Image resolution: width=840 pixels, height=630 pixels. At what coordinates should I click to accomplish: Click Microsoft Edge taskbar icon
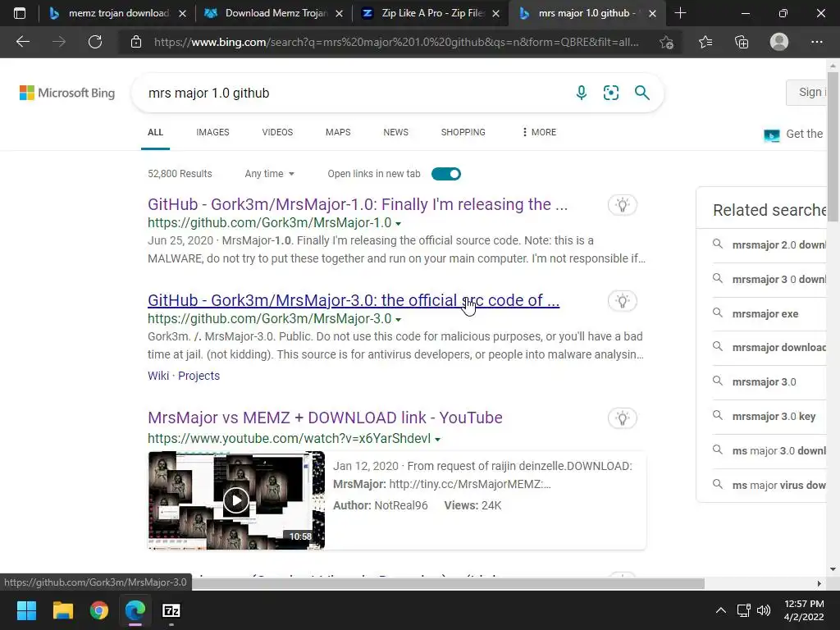tap(135, 610)
